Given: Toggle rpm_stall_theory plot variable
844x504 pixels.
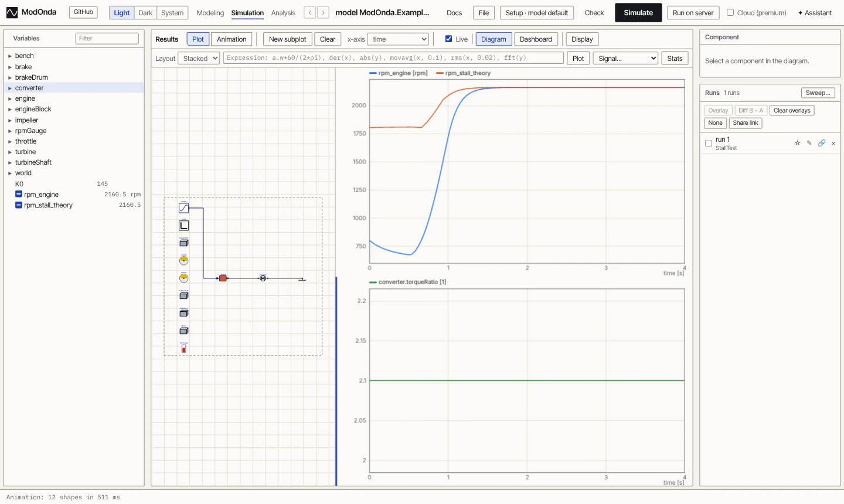Looking at the screenshot, I should 19,205.
